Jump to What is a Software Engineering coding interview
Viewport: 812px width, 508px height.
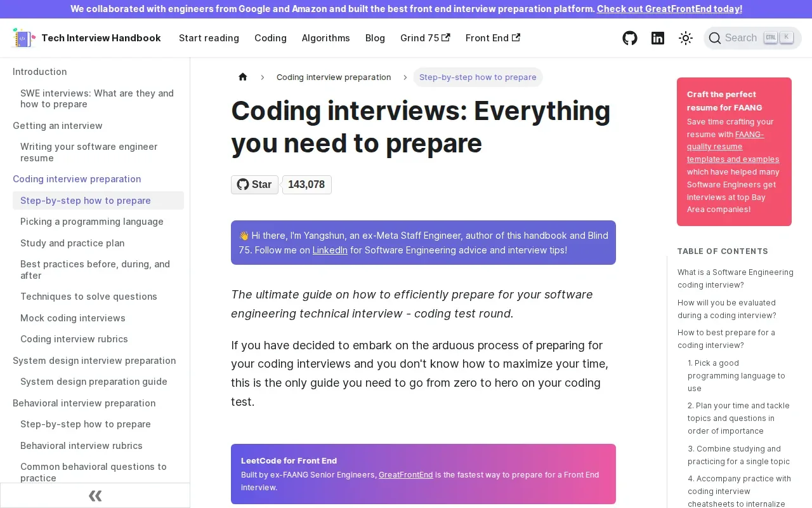click(x=735, y=279)
